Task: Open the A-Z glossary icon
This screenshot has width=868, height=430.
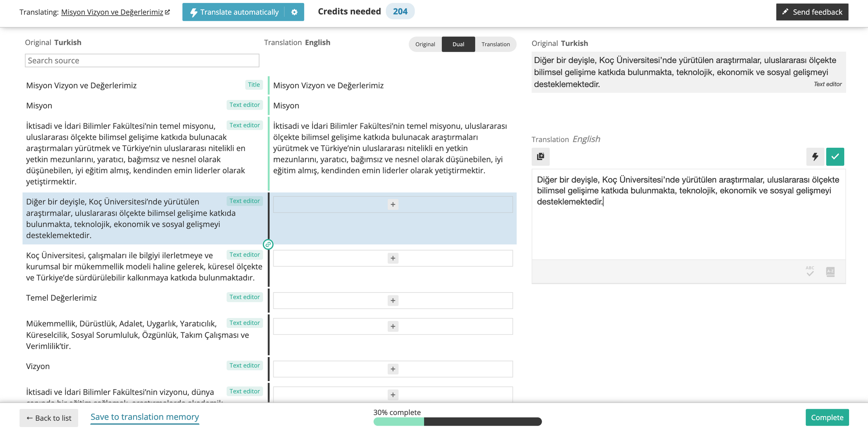Action: [830, 271]
